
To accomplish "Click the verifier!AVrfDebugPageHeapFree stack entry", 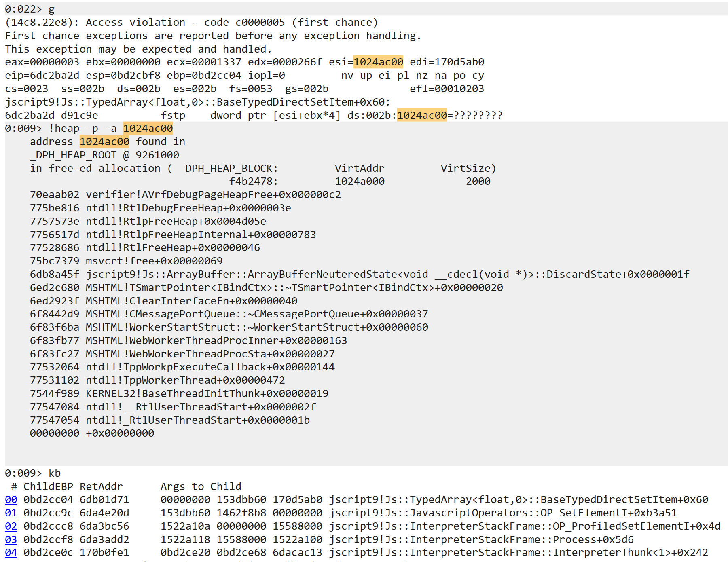I will click(x=213, y=195).
